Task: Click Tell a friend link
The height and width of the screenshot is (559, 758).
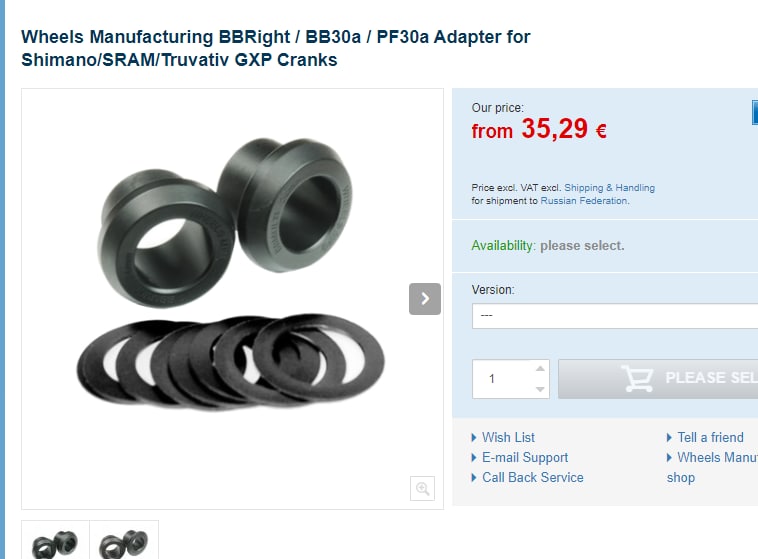Action: pos(710,437)
